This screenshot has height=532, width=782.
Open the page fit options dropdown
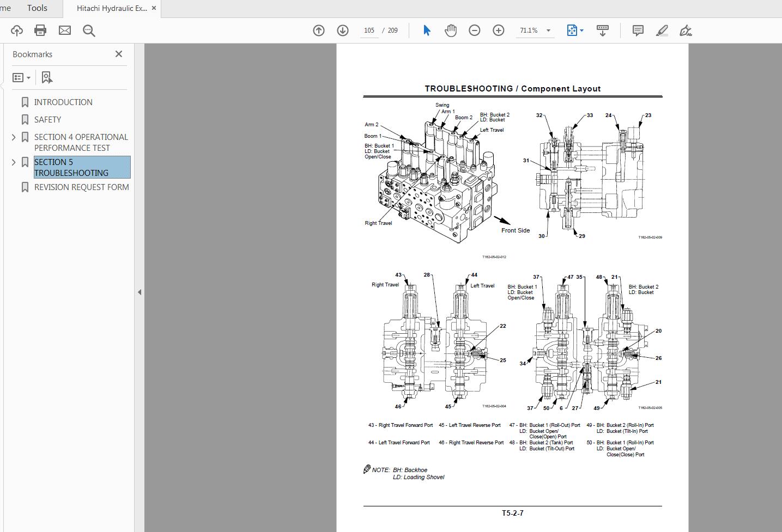point(581,30)
